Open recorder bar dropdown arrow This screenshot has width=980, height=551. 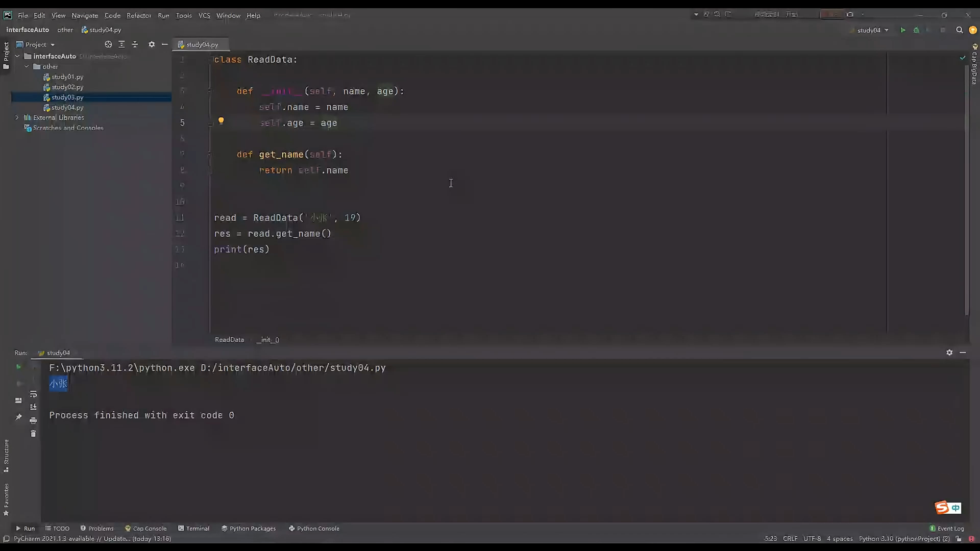696,14
